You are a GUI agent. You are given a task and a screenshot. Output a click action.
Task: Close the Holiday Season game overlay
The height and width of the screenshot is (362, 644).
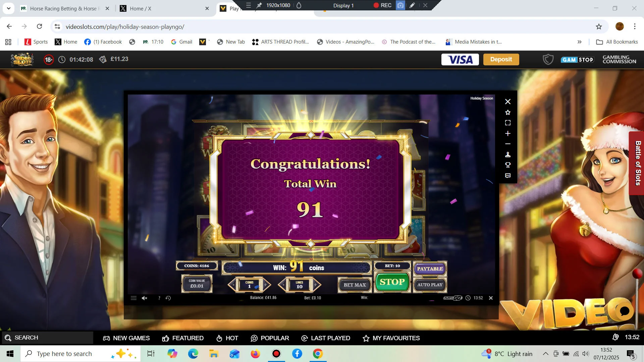[508, 102]
